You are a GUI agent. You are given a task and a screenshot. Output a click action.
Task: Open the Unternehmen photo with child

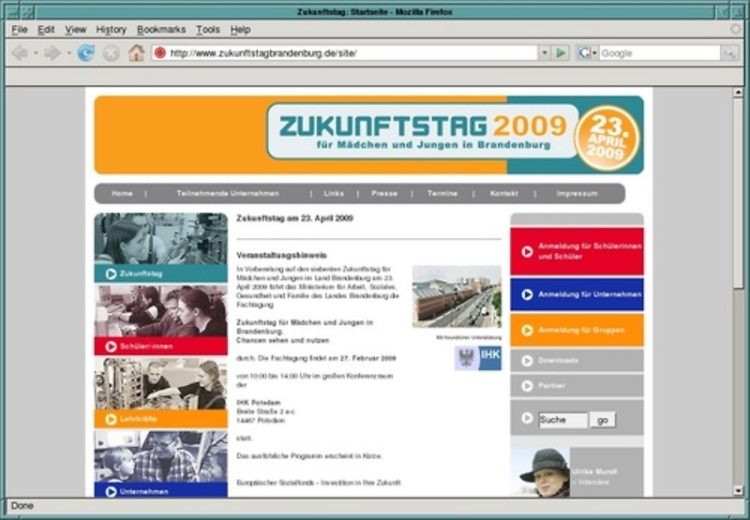click(161, 456)
